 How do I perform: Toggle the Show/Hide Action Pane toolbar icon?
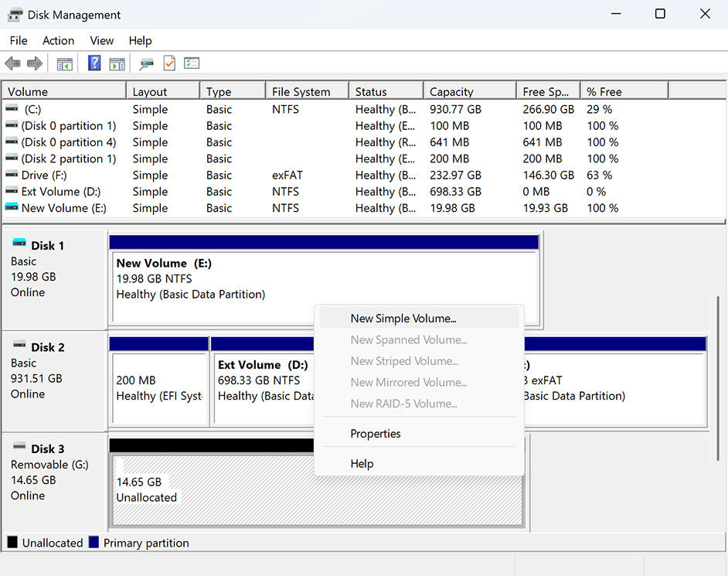[x=117, y=63]
